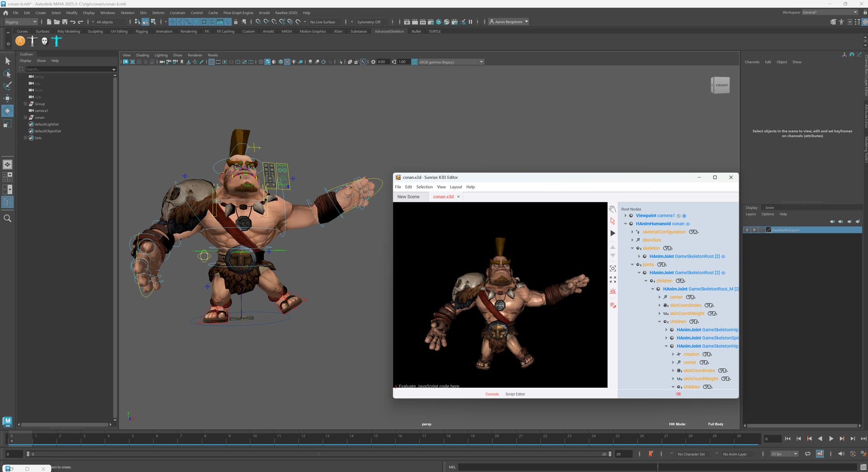Expand Viewpoint camera1 in Sunrize outline
The height and width of the screenshot is (472, 868).
626,216
